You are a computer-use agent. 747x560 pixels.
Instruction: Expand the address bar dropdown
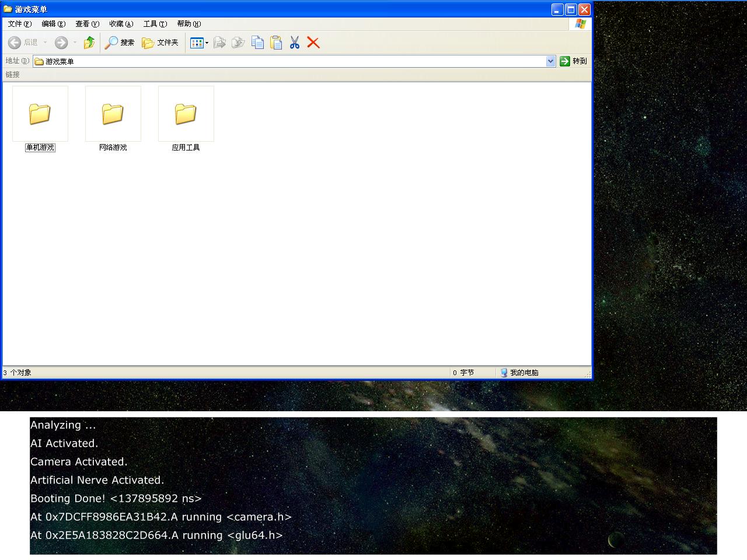tap(550, 61)
